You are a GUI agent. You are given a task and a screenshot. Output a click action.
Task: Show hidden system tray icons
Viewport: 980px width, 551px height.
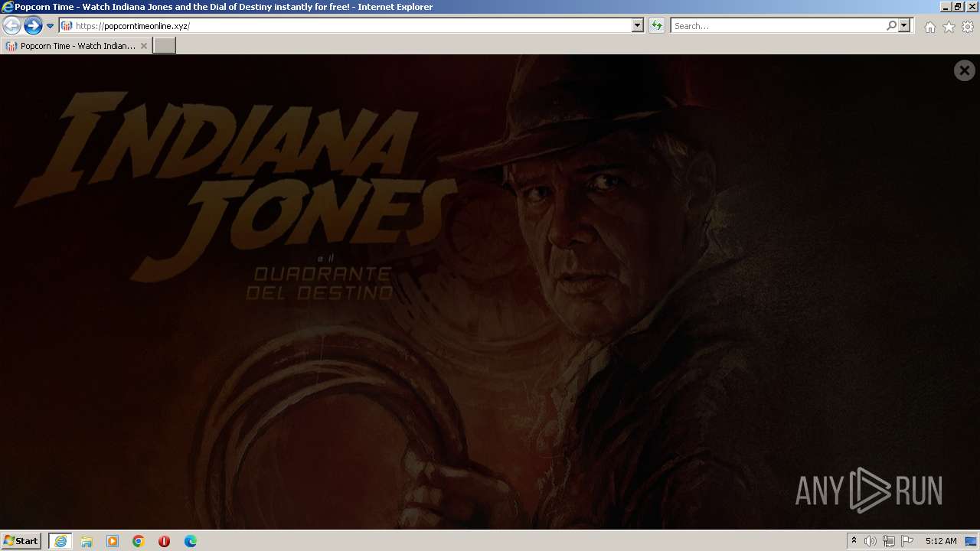(x=854, y=541)
